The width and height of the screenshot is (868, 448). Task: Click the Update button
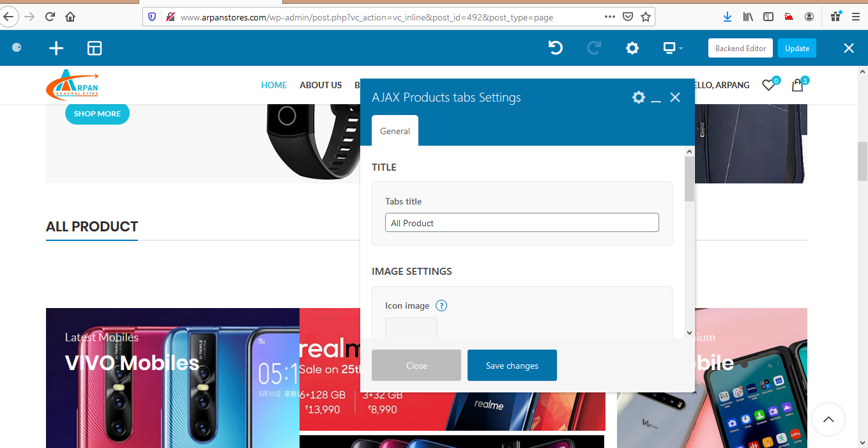(x=797, y=48)
